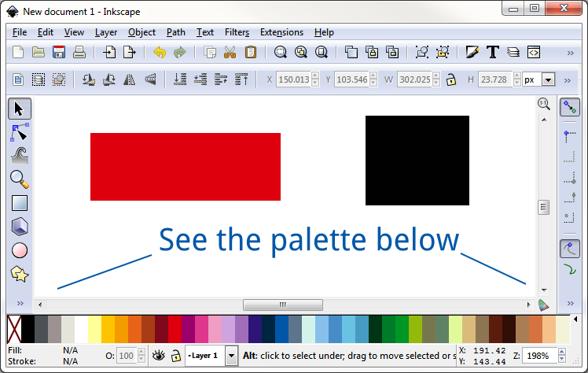Image resolution: width=588 pixels, height=373 pixels.
Task: Pick the black palette swatch
Action: point(28,329)
